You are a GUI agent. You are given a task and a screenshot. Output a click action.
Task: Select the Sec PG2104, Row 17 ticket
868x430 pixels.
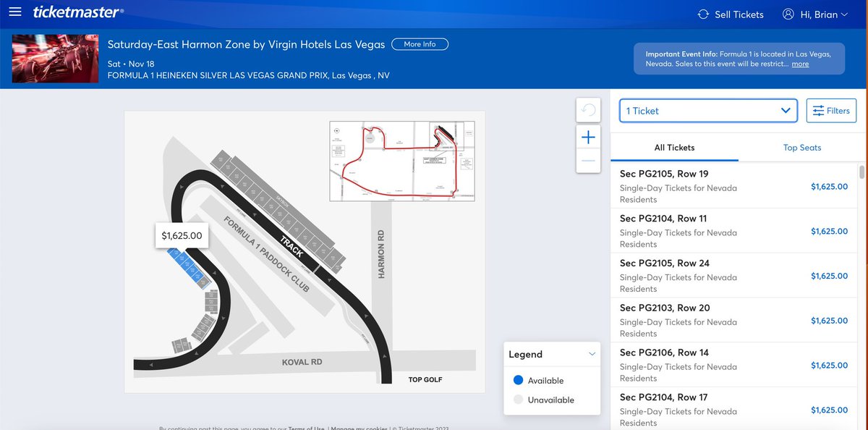tap(734, 409)
